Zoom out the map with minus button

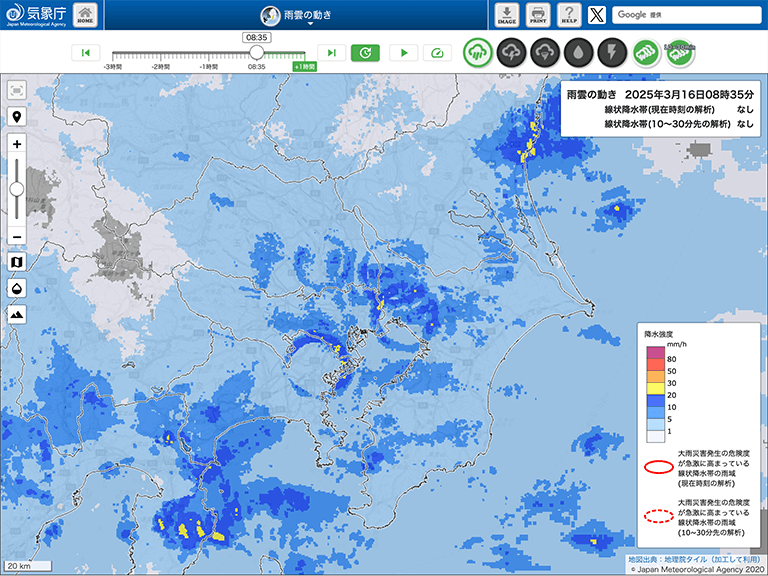pyautogui.click(x=17, y=236)
